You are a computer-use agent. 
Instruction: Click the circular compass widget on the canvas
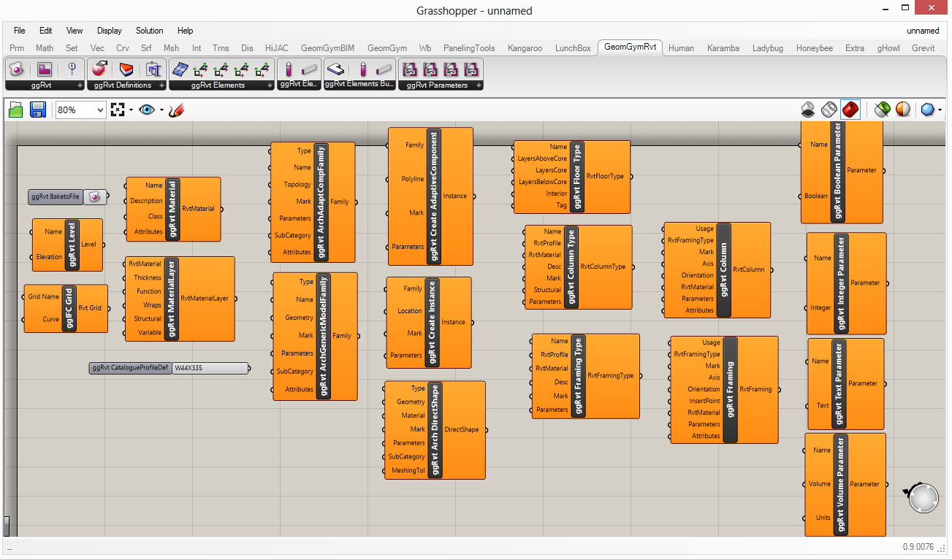pyautogui.click(x=923, y=497)
